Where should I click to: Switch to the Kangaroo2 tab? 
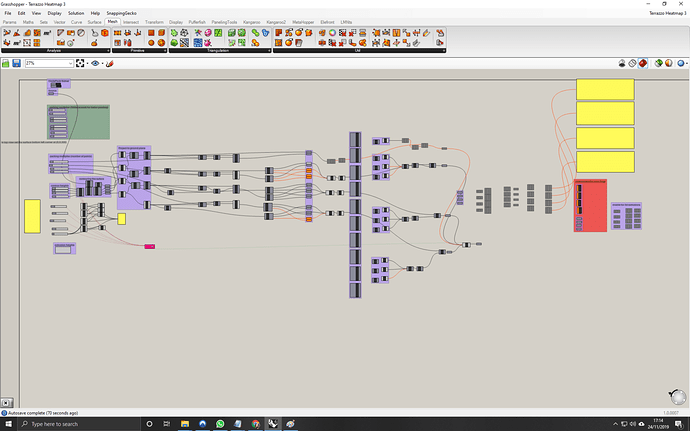click(x=276, y=22)
